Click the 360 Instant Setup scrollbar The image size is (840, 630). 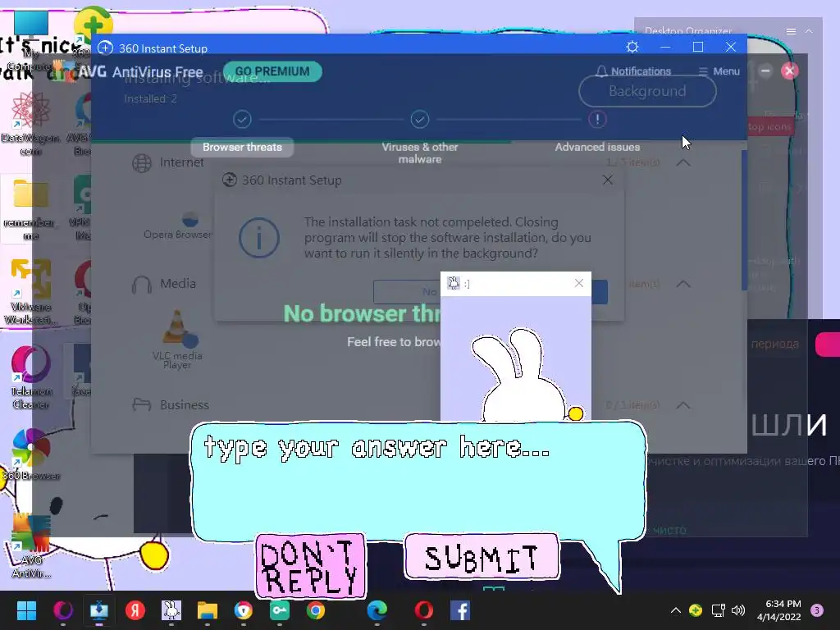click(744, 220)
